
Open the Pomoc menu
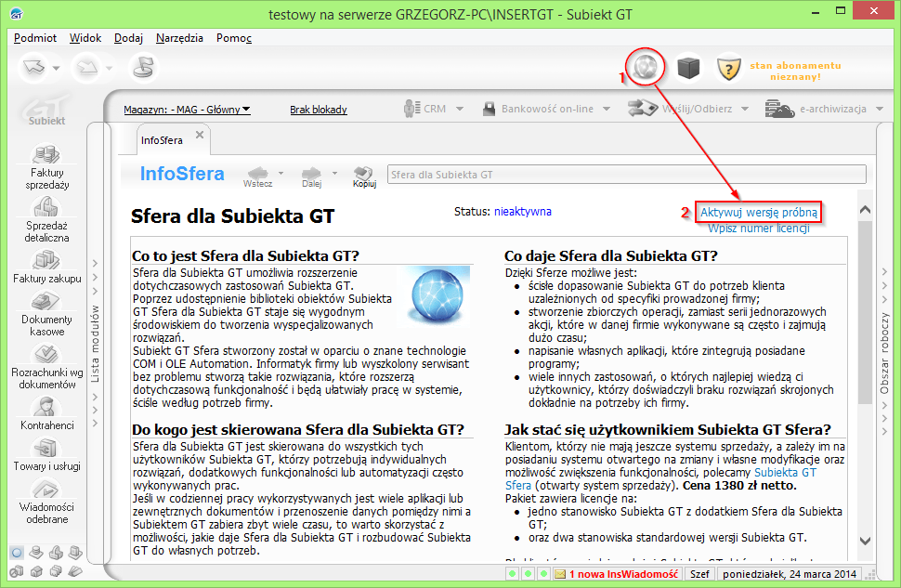pos(234,38)
